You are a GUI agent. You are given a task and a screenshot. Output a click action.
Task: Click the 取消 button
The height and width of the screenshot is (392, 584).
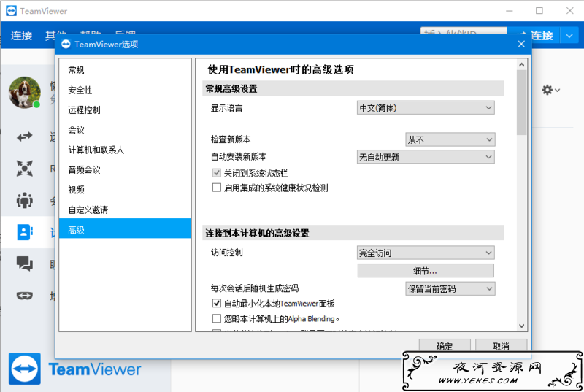point(501,345)
